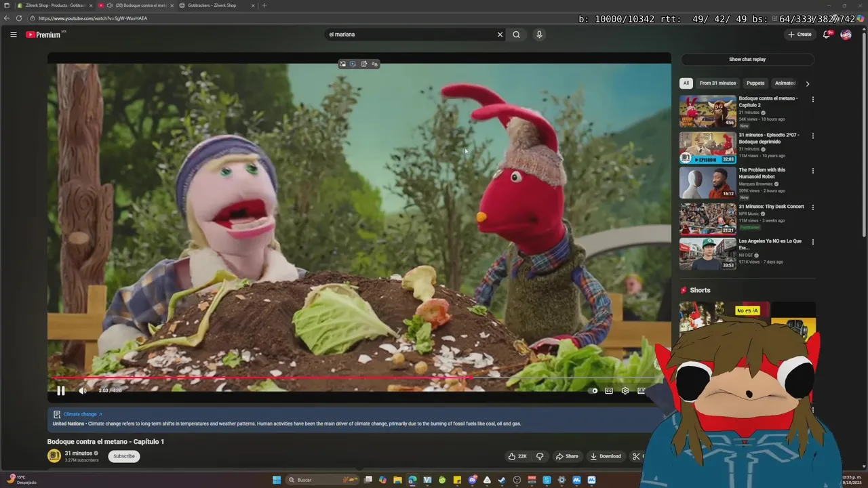Open options for Episodio 2*07 Bodoque deprimido

click(813, 136)
